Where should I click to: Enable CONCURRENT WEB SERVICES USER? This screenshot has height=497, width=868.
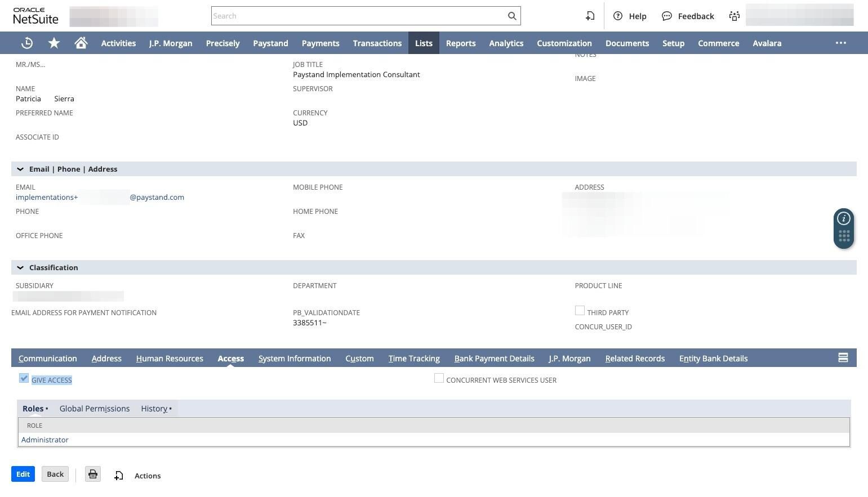pyautogui.click(x=439, y=378)
